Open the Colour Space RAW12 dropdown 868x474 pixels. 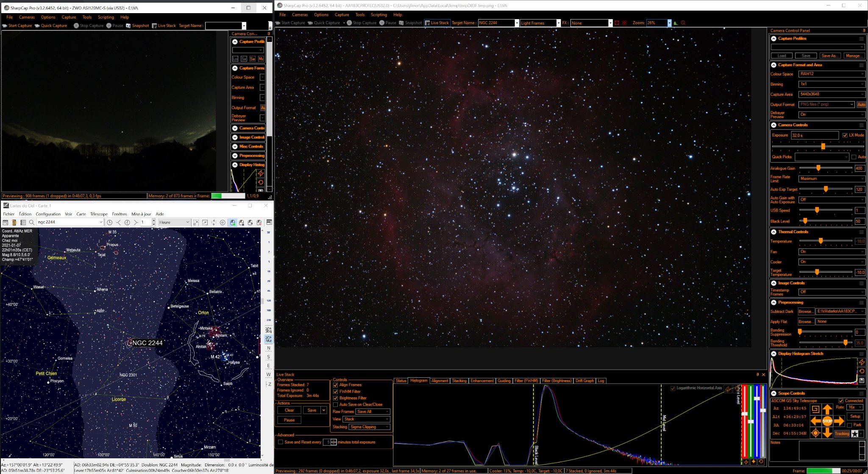click(832, 74)
